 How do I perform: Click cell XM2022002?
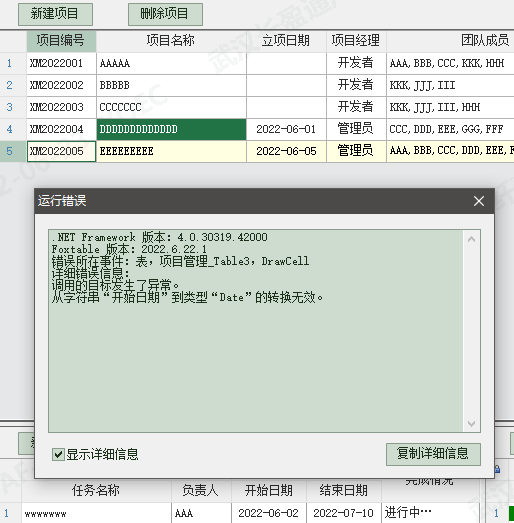(61, 85)
